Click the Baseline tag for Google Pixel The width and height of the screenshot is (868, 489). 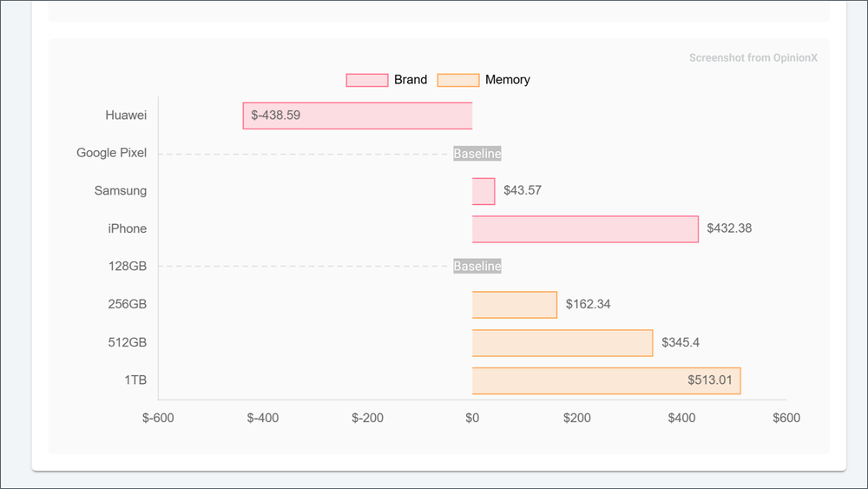(477, 154)
